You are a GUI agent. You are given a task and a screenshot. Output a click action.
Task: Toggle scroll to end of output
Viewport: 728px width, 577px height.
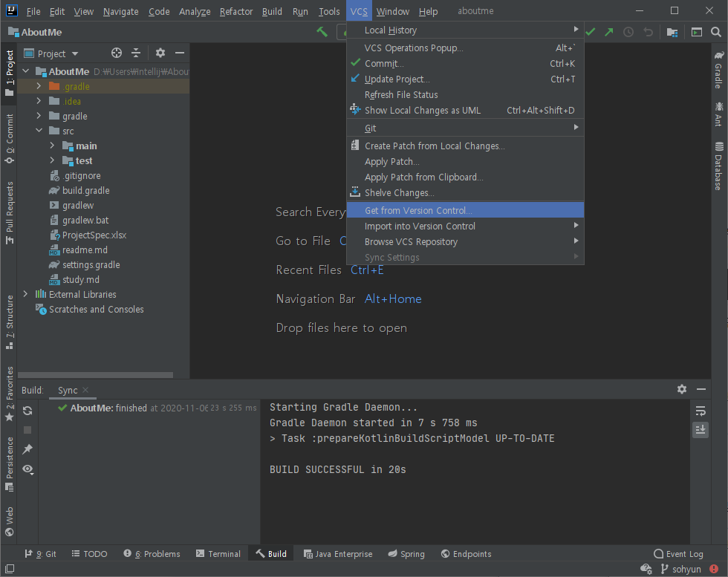[x=701, y=429]
